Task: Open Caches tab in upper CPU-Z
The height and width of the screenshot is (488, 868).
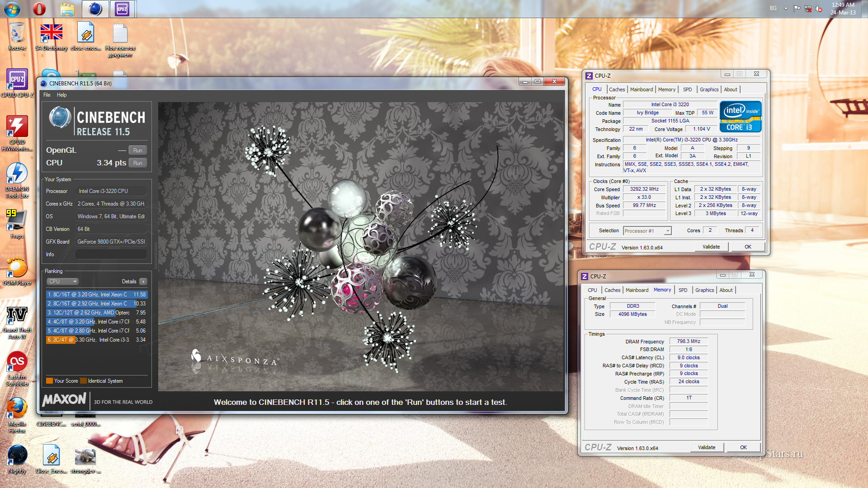Action: click(617, 89)
